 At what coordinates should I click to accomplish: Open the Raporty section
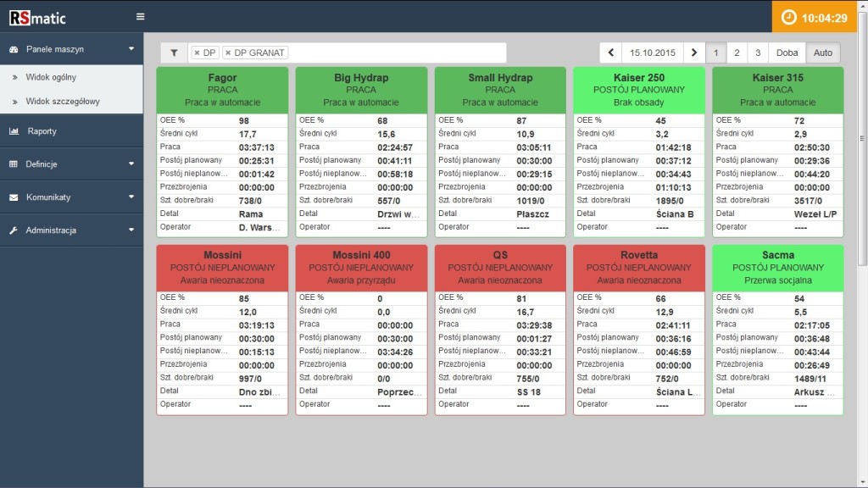42,131
